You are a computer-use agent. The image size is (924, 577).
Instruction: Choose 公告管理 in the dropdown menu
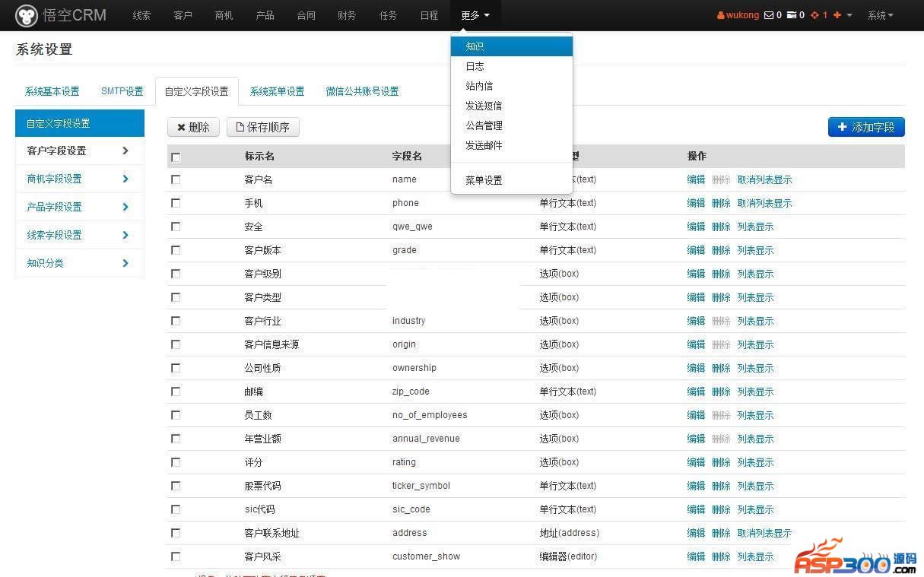[x=484, y=125]
